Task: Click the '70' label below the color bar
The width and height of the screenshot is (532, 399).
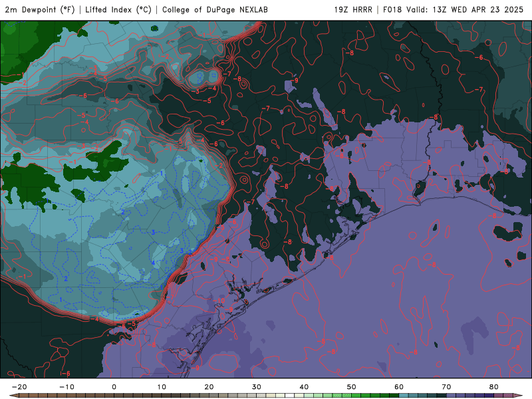Action: tap(446, 387)
